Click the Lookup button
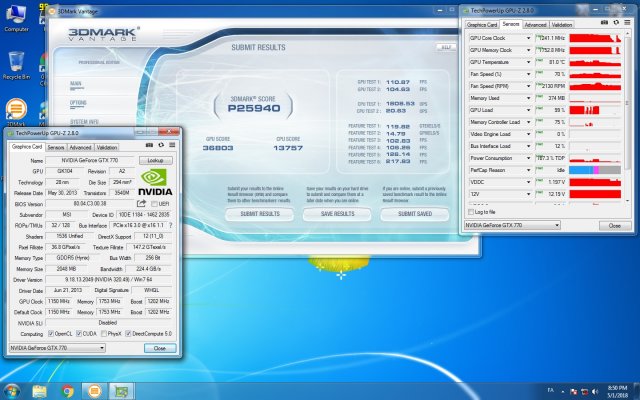The width and height of the screenshot is (640, 400). tap(154, 160)
